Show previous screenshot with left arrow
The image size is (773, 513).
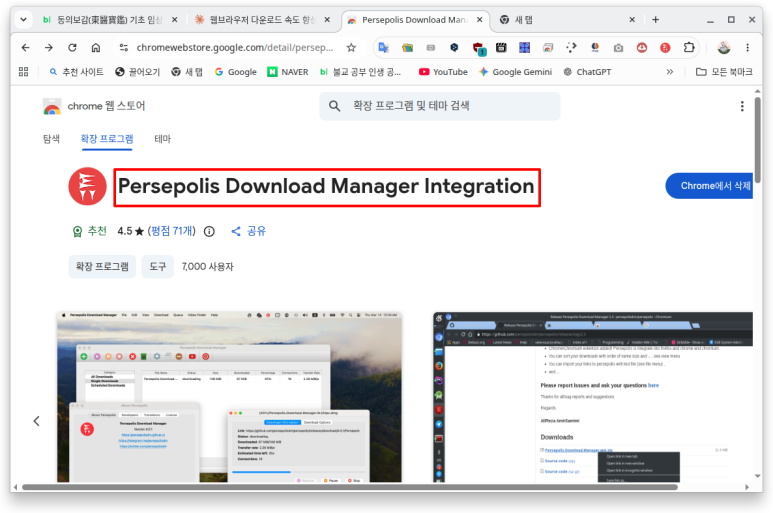[36, 421]
